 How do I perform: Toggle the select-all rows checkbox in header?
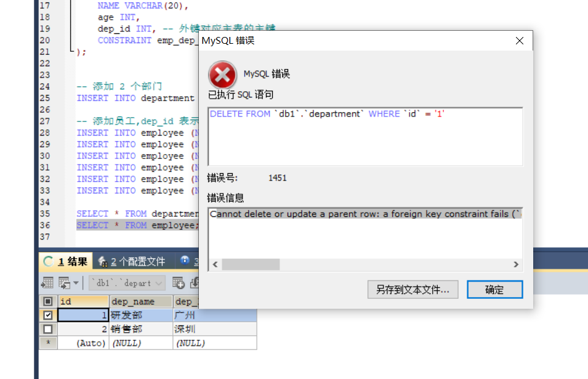(48, 301)
